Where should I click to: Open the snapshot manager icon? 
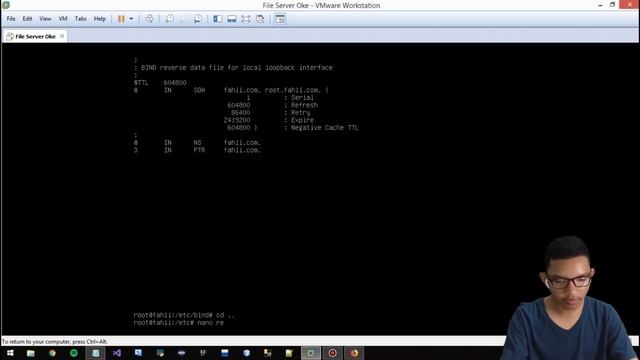(x=198, y=19)
